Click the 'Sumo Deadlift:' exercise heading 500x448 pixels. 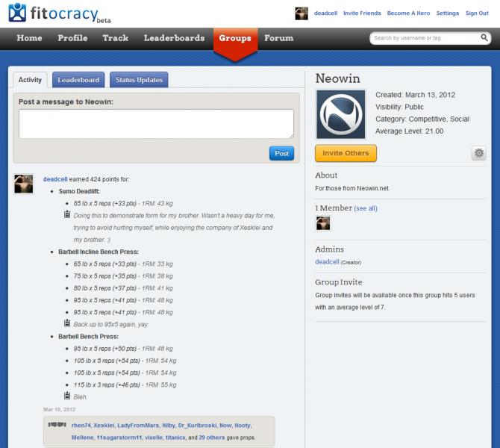[x=79, y=191]
